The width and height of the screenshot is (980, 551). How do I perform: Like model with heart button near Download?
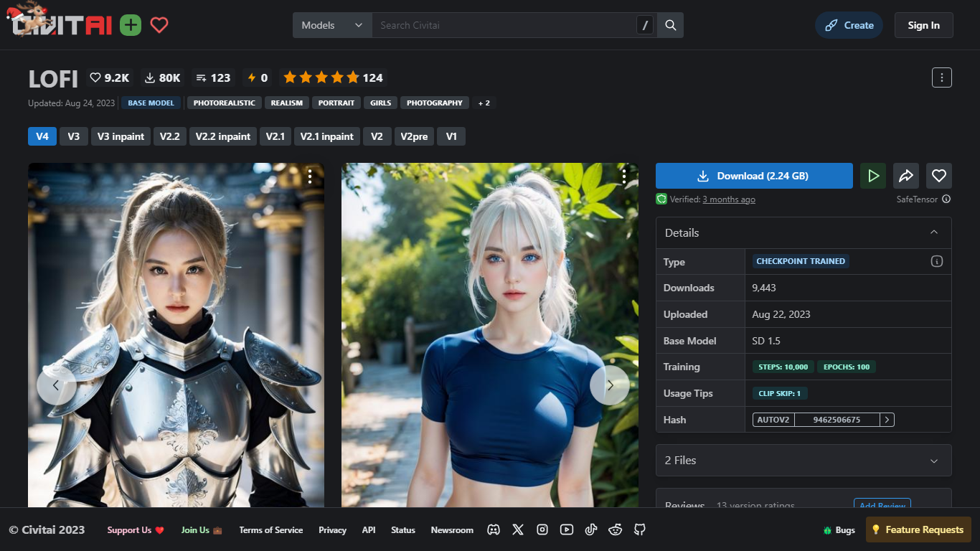coord(938,176)
